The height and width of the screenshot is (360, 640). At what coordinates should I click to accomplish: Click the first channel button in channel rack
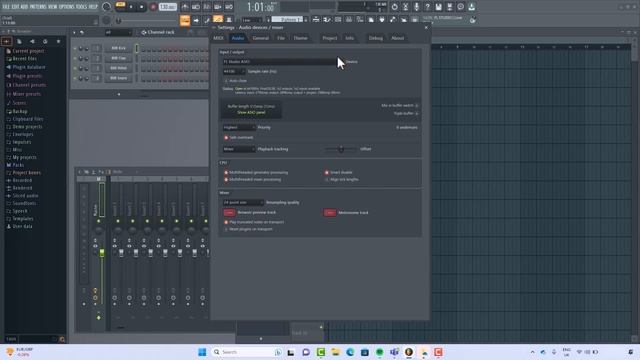[118, 48]
